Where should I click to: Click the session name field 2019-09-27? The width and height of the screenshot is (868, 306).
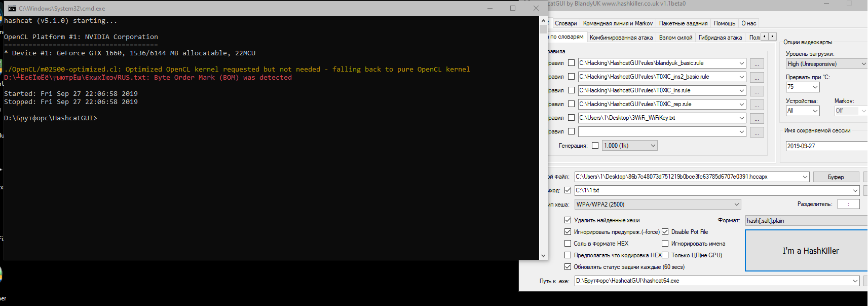[x=826, y=146]
